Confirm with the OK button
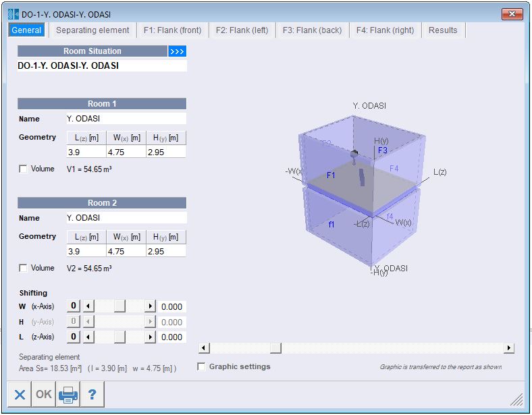Viewport: 532px width, 415px height. point(44,394)
